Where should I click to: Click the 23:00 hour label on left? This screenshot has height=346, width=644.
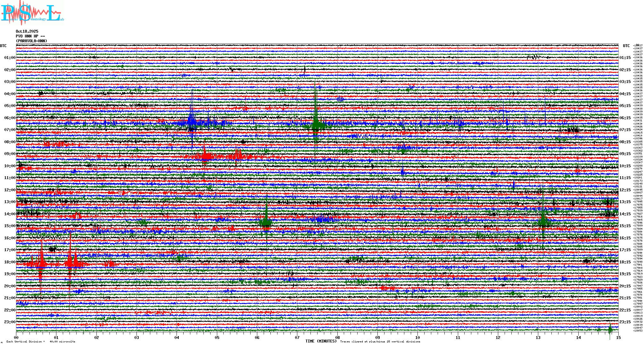10,322
